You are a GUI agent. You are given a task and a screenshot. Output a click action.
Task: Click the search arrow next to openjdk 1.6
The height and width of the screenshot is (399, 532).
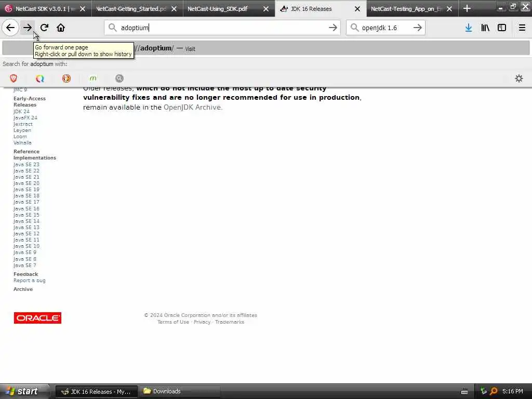tap(418, 28)
